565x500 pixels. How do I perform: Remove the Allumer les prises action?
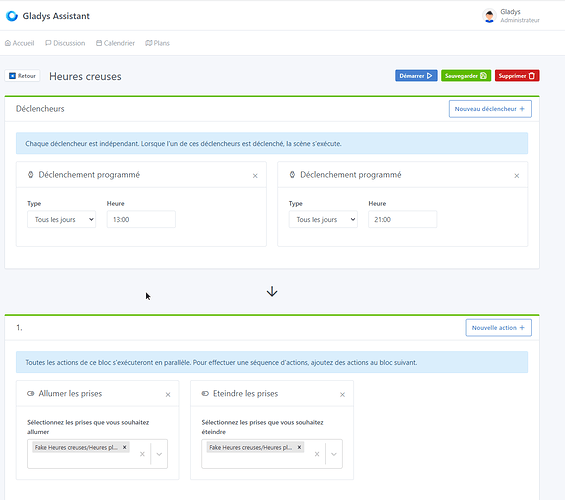168,395
